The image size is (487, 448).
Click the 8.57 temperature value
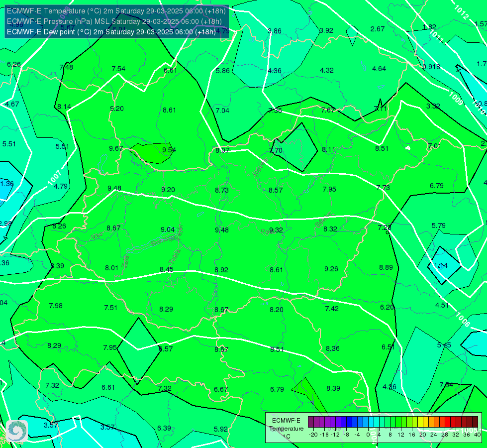pos(276,190)
